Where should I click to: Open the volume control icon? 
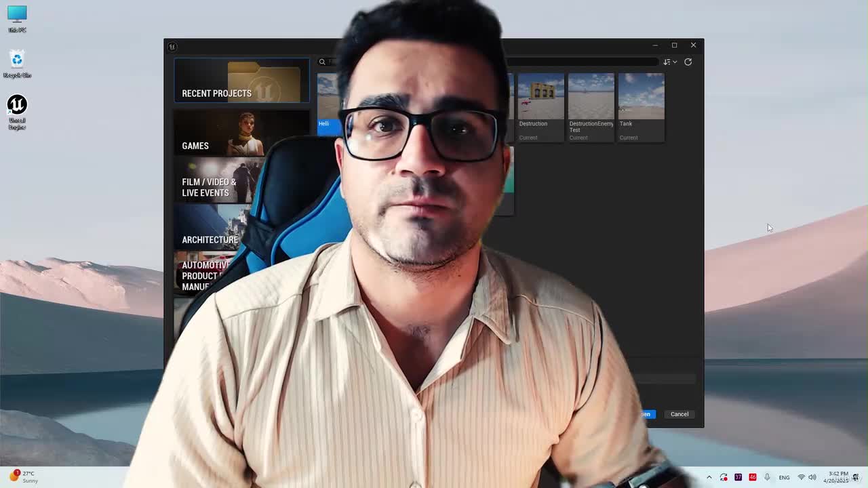tap(812, 477)
